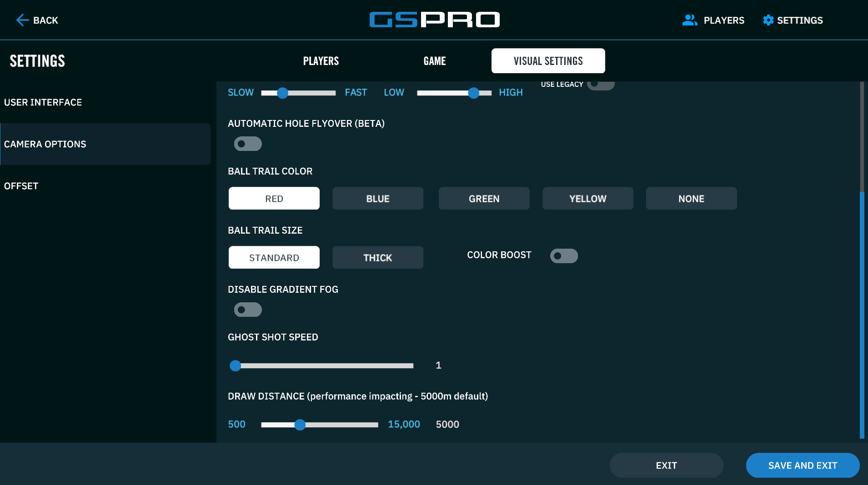The width and height of the screenshot is (868, 485).
Task: Click the Settings gear icon
Action: (x=768, y=20)
